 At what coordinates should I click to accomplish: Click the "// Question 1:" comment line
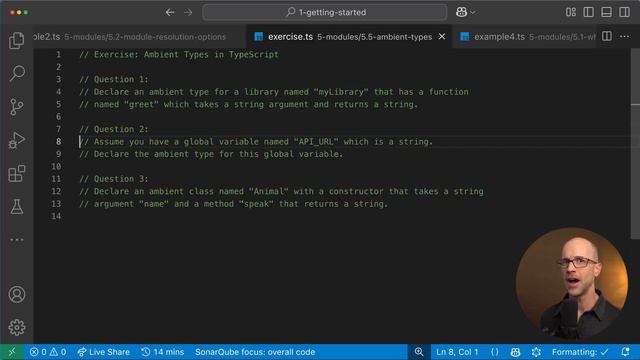114,79
